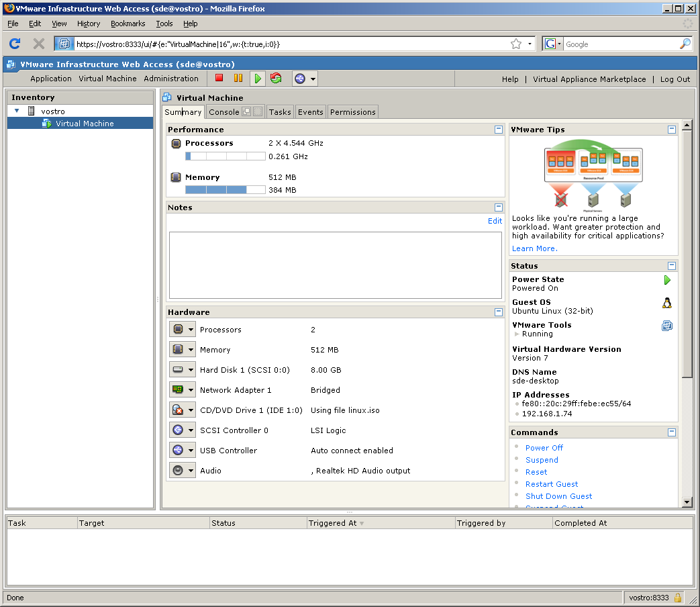Viewport: 700px width, 607px height.
Task: Click the green Power State play icon
Action: tap(667, 280)
